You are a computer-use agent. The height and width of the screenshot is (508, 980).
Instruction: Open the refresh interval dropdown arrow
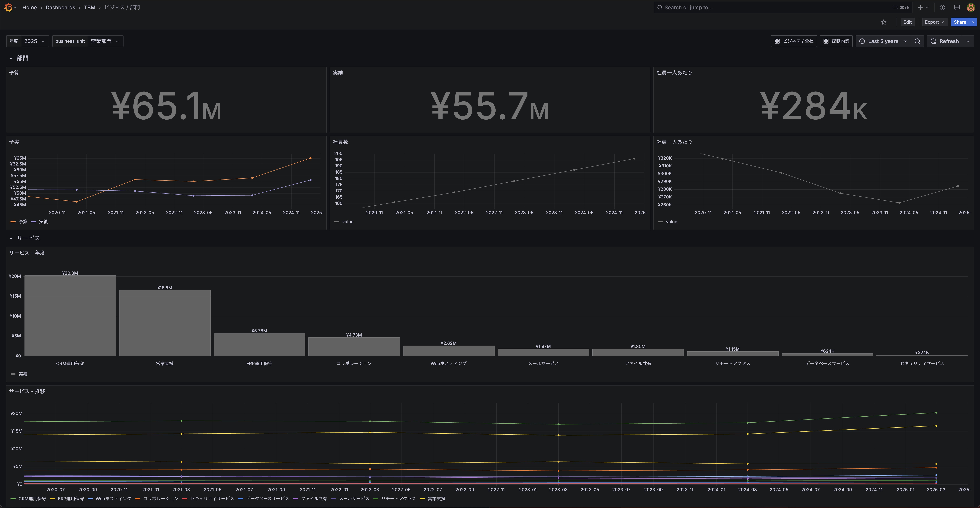[968, 41]
